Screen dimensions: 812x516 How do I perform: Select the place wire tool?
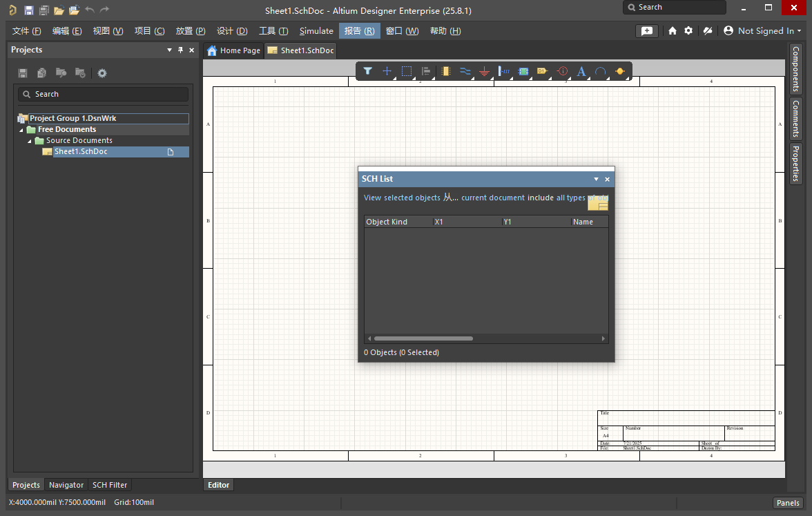[465, 71]
